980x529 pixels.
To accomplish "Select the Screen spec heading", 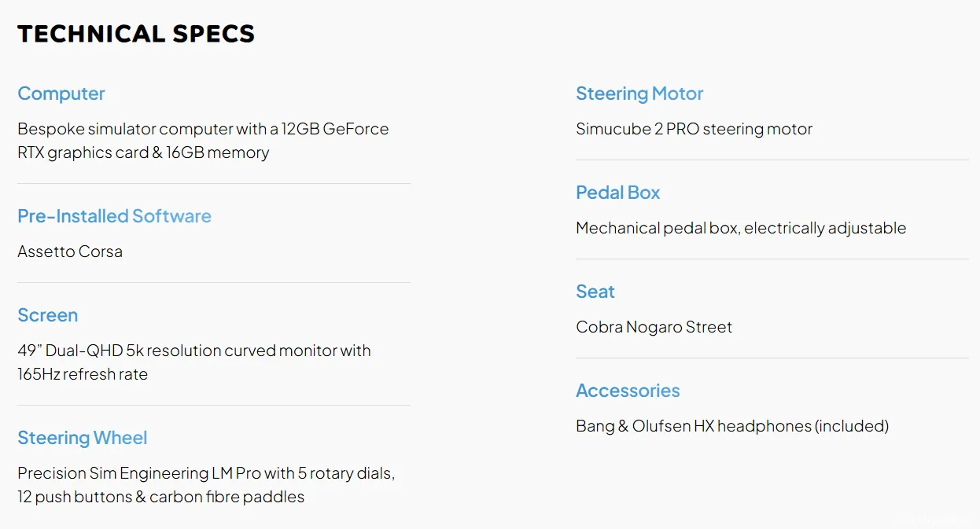I will tap(48, 315).
